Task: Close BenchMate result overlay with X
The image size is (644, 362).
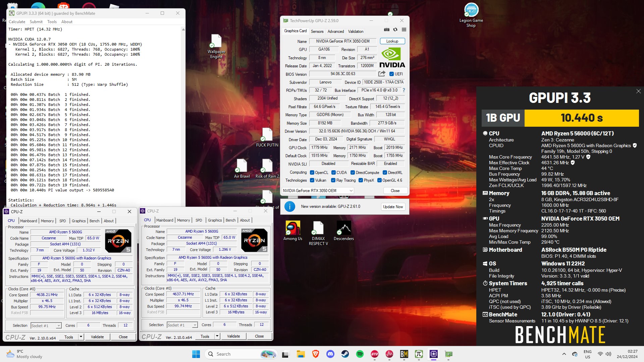Action: (x=638, y=91)
